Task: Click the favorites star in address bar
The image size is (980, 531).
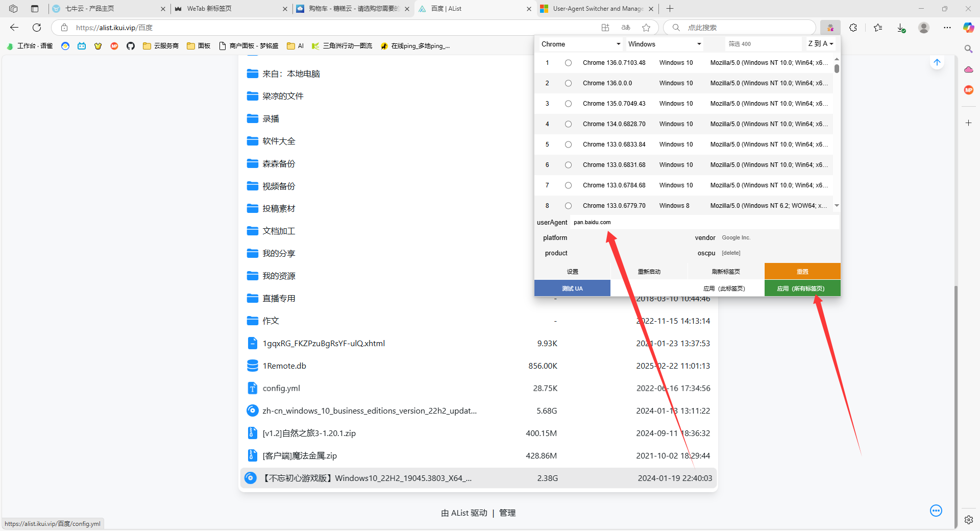Action: tap(646, 28)
